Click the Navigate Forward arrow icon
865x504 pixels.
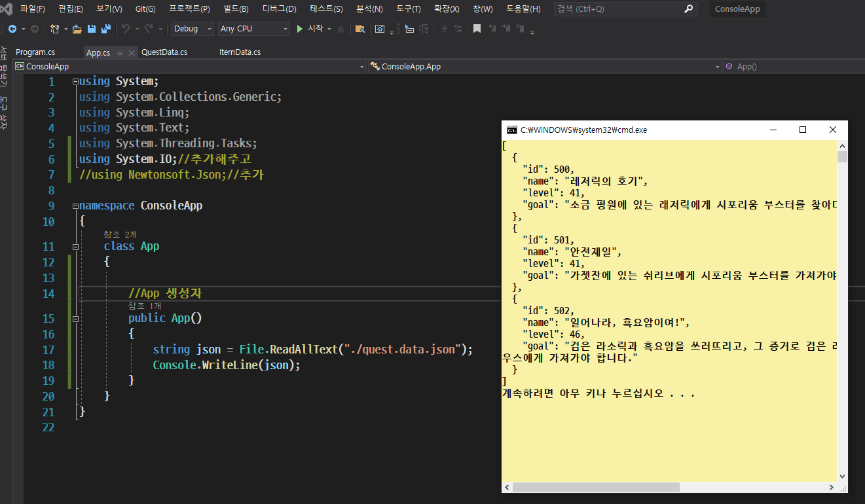pyautogui.click(x=34, y=29)
